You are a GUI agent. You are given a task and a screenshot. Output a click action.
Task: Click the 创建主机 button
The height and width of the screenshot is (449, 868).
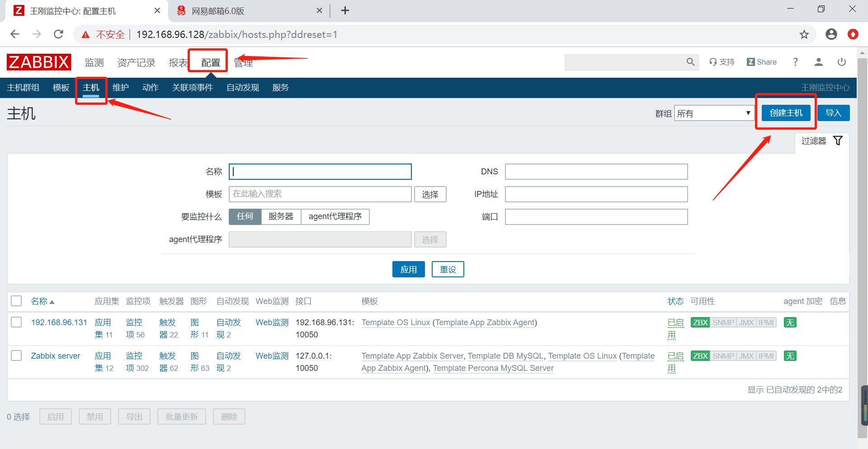(x=786, y=113)
